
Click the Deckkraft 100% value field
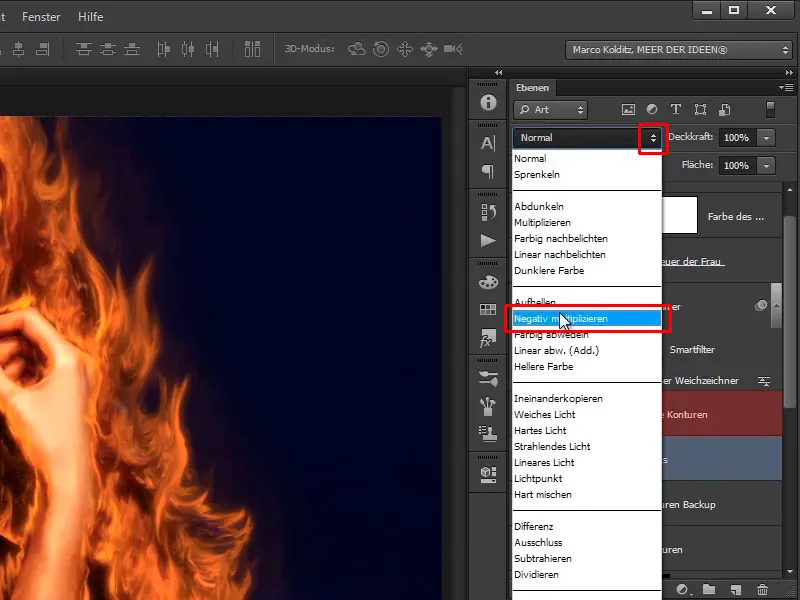coord(736,138)
